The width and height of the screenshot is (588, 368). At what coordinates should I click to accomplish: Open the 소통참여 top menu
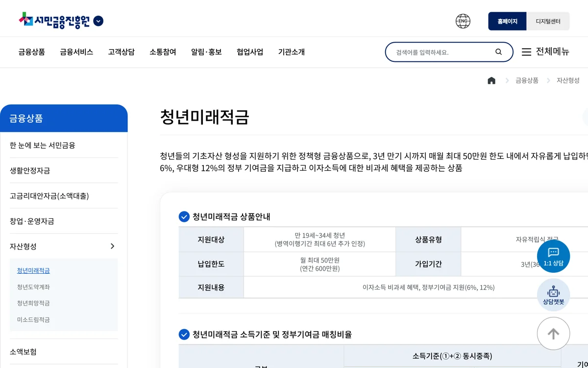point(163,52)
